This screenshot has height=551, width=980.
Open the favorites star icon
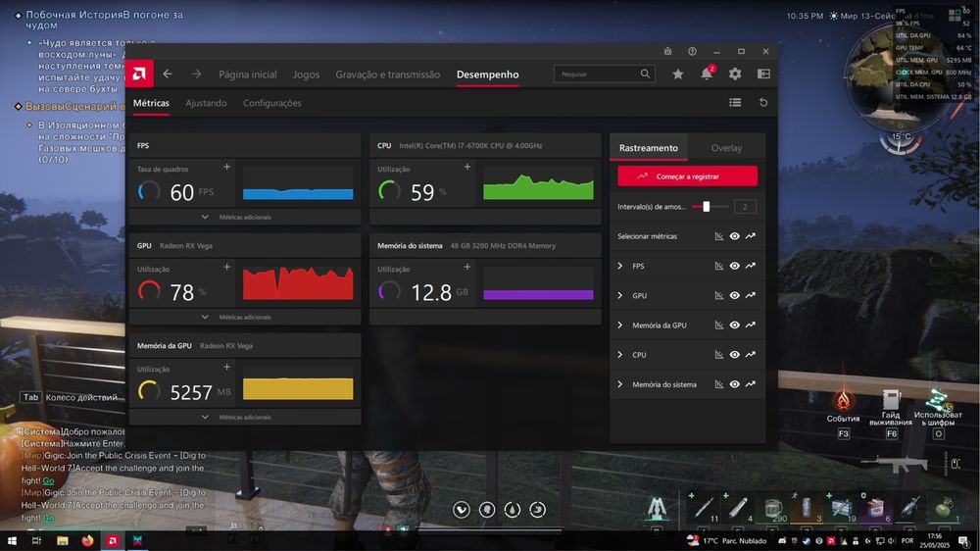point(677,74)
